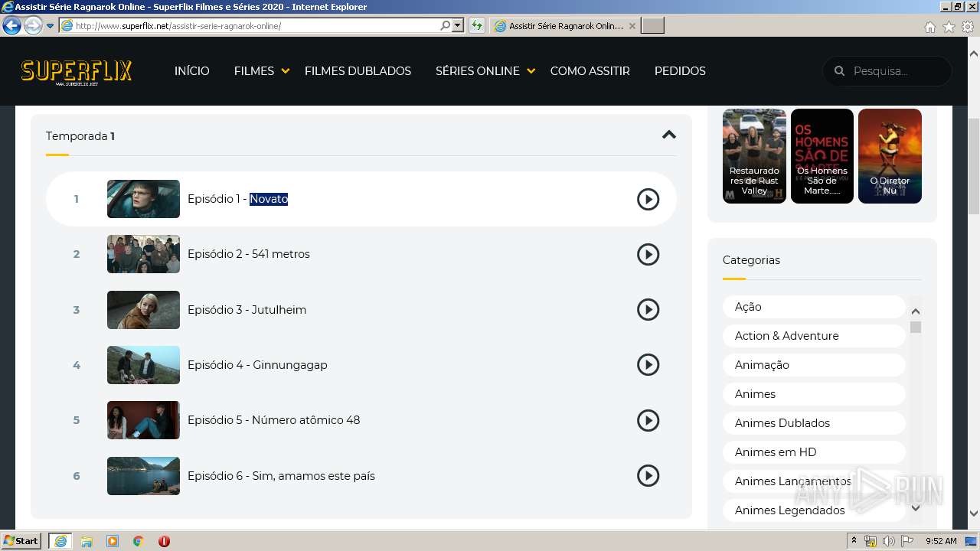Open a new browser tab
This screenshot has width=980, height=551.
[x=652, y=26]
